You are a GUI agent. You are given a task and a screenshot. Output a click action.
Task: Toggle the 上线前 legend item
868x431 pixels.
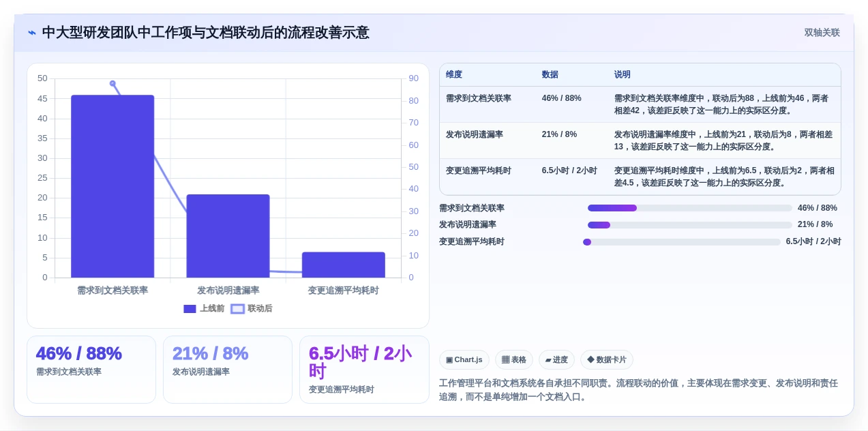(204, 309)
